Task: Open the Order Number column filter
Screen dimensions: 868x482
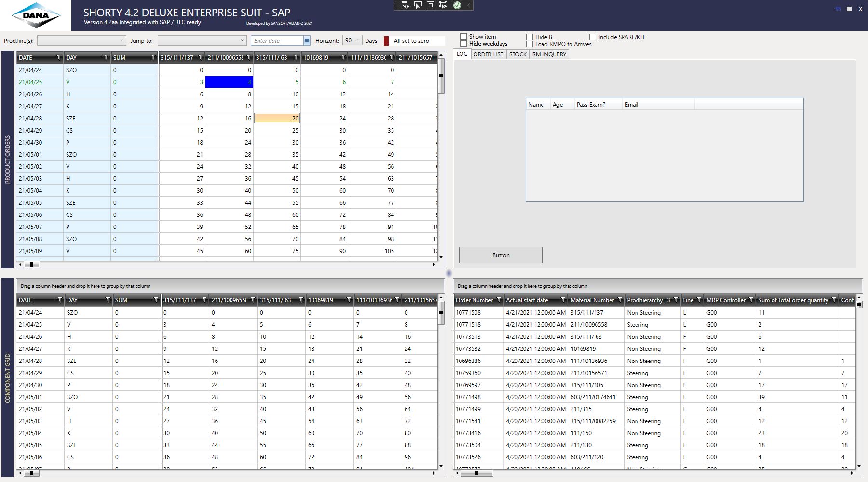Action: [x=499, y=300]
